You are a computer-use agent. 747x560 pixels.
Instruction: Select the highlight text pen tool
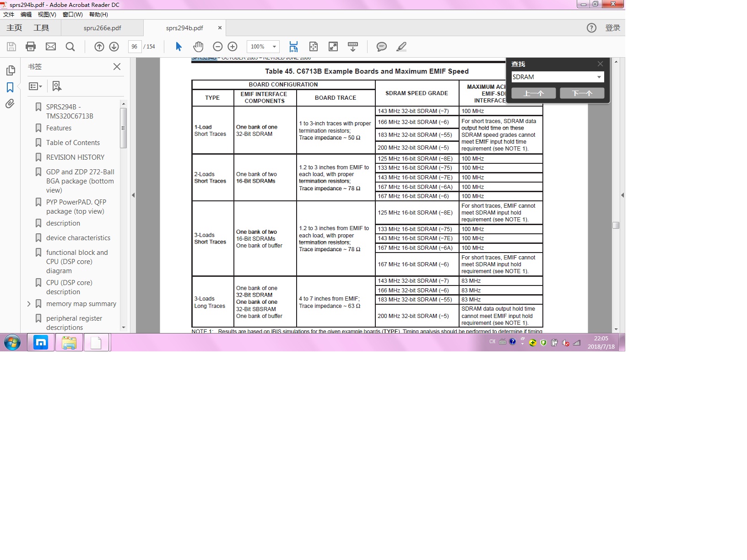tap(401, 47)
